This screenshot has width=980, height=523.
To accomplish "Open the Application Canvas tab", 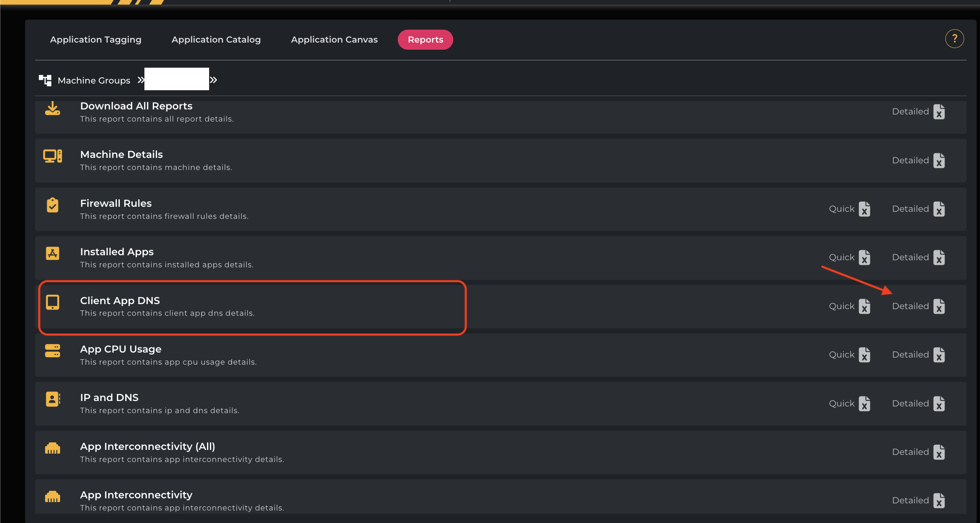I will (x=334, y=40).
